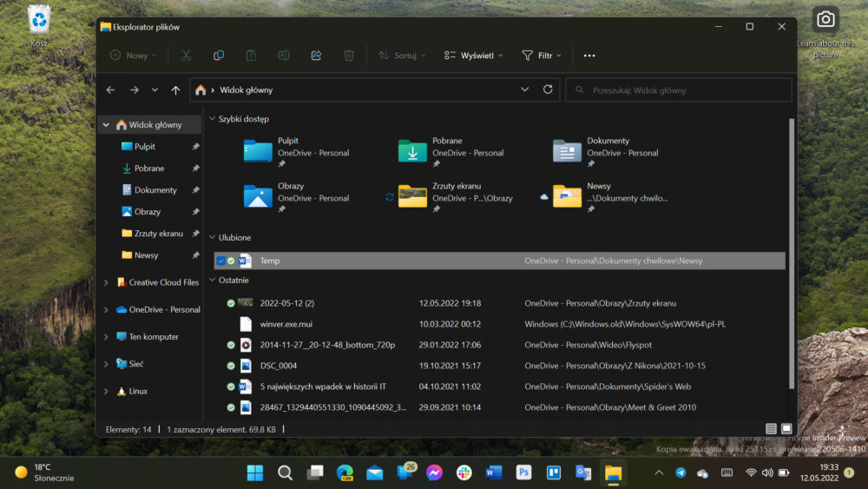Click the Share icon in toolbar

point(316,56)
